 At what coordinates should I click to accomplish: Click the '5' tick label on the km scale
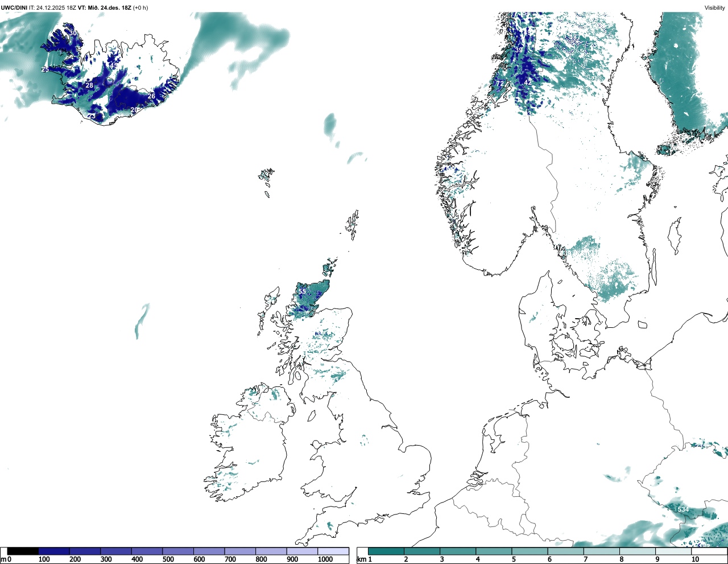(514, 559)
